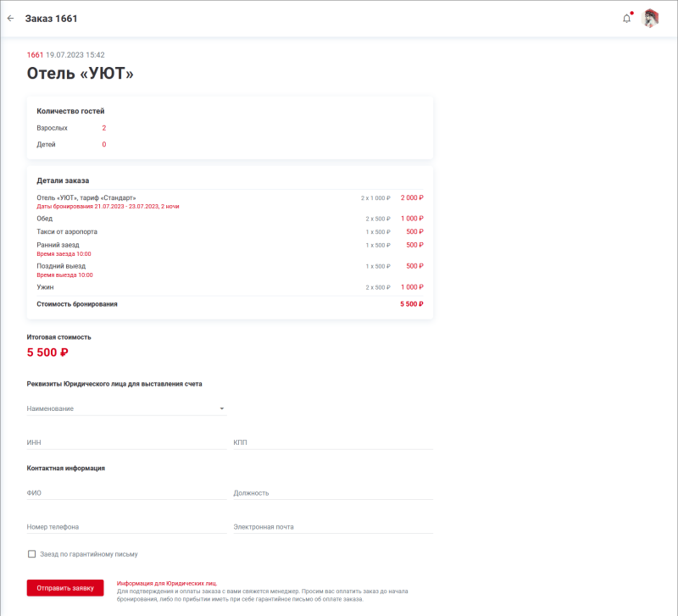Expand the legal entity name selector

coord(222,408)
